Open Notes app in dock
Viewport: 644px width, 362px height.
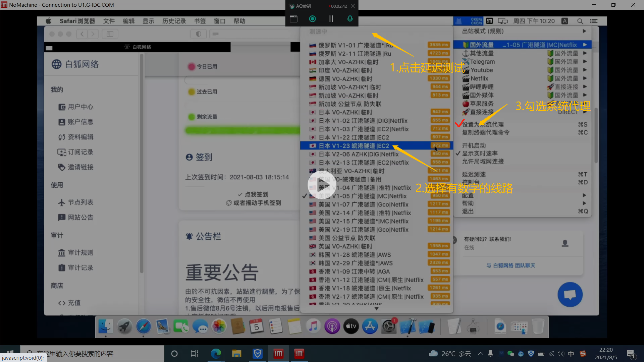pyautogui.click(x=294, y=326)
